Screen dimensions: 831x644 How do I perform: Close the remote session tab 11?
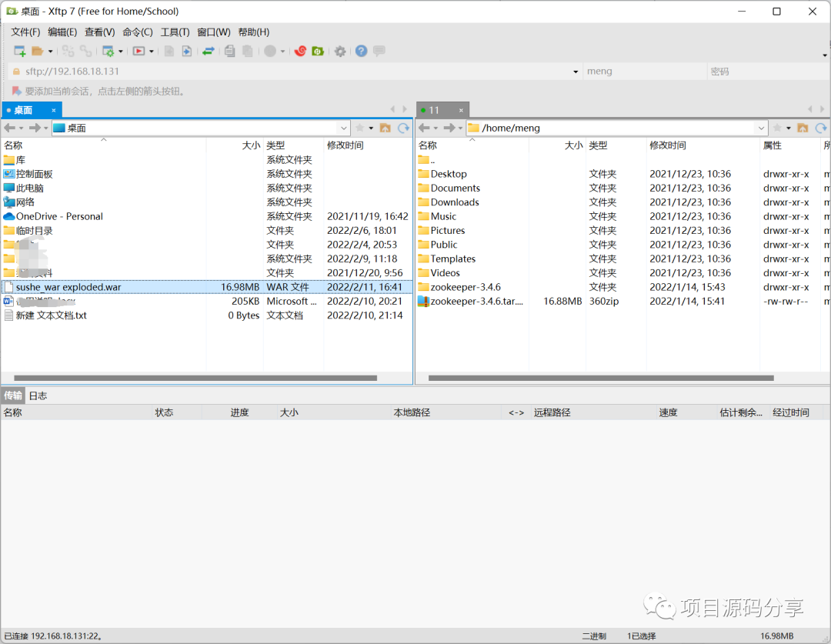click(461, 110)
